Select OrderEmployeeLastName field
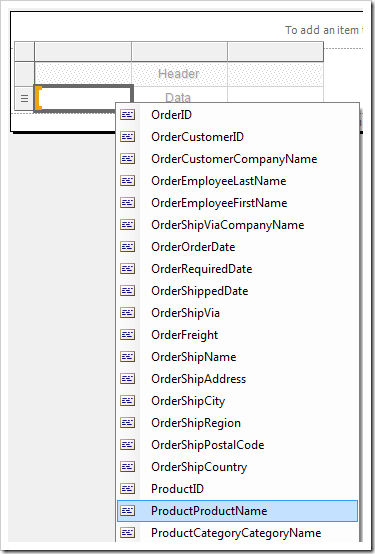The width and height of the screenshot is (375, 554). click(237, 181)
